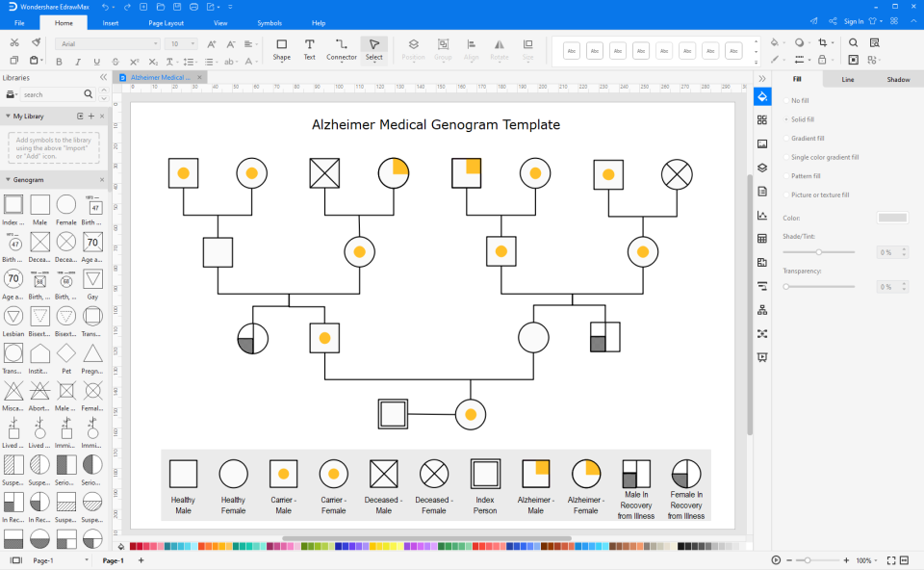The width and height of the screenshot is (924, 570).
Task: Activate the Text tool
Action: (310, 48)
